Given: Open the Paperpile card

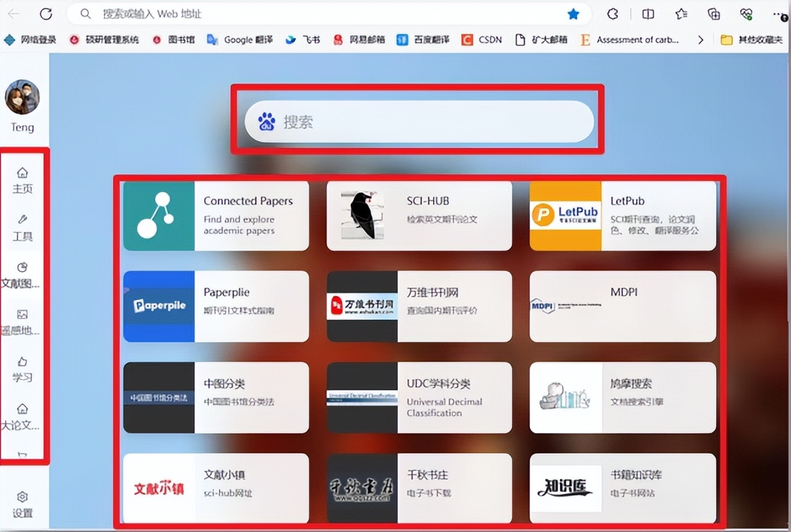Looking at the screenshot, I should point(216,306).
